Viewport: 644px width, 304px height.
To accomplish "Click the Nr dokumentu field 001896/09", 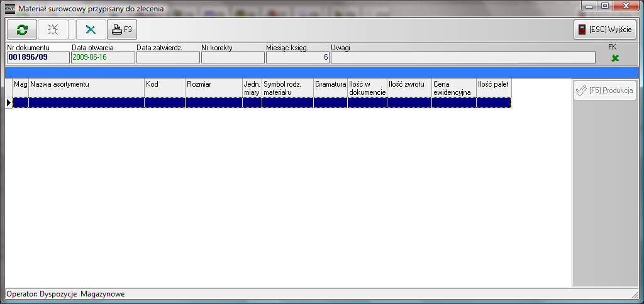I will click(x=38, y=58).
